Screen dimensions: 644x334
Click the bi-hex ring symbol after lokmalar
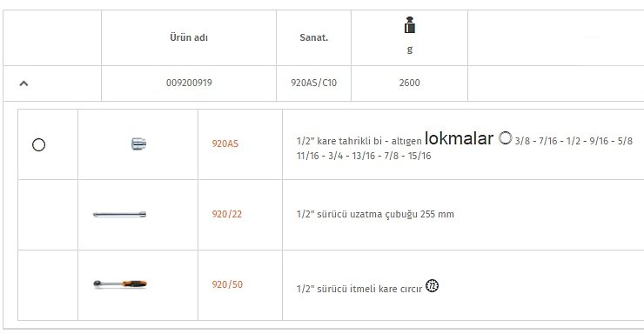click(x=505, y=138)
